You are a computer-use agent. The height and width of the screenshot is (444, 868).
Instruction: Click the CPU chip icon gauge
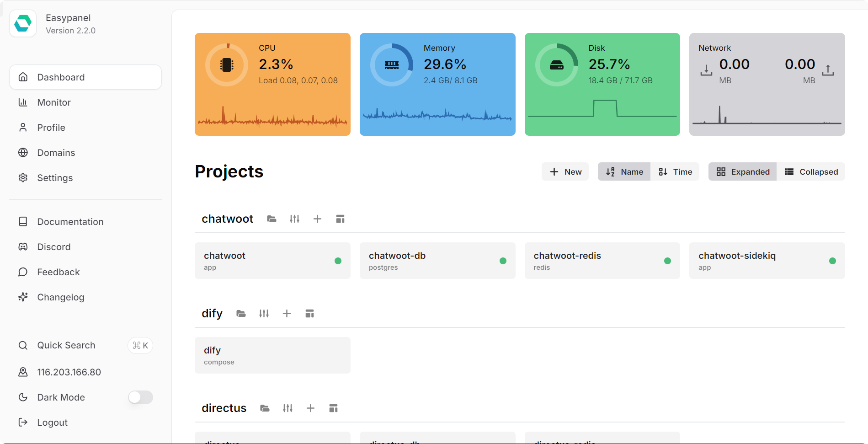(x=227, y=65)
